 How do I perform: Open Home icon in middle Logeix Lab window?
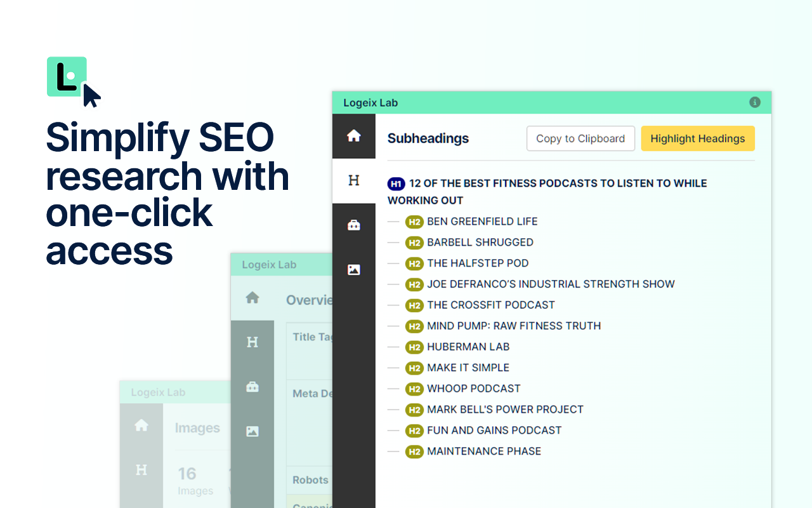(252, 298)
